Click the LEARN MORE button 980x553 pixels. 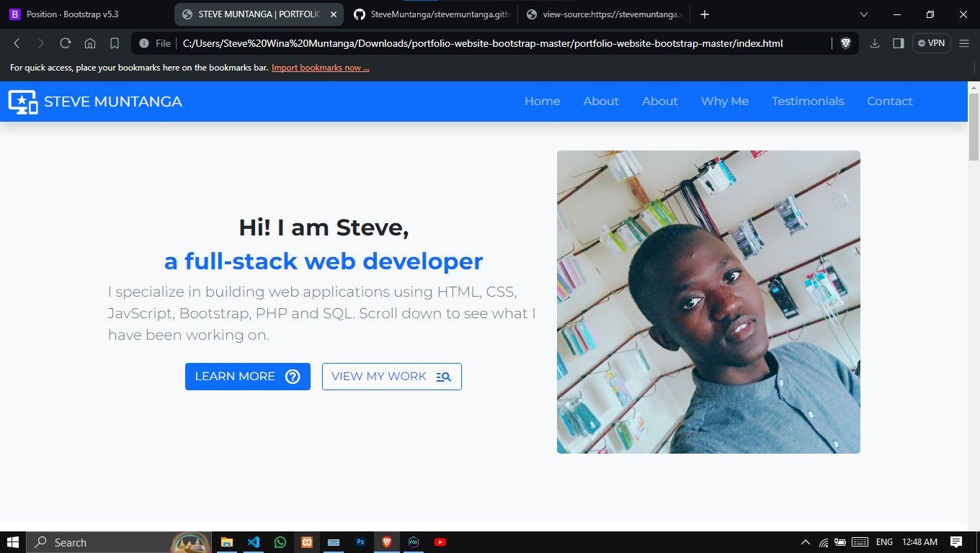pyautogui.click(x=247, y=376)
